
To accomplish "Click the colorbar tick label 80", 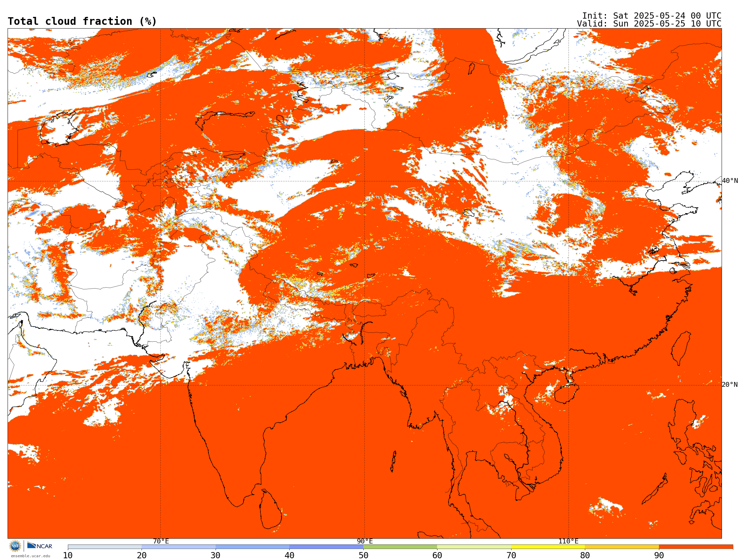I will tap(585, 556).
